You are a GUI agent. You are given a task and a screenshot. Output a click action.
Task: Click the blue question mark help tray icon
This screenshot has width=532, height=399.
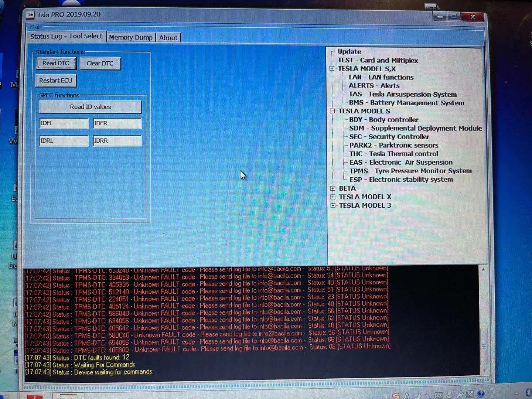481,394
